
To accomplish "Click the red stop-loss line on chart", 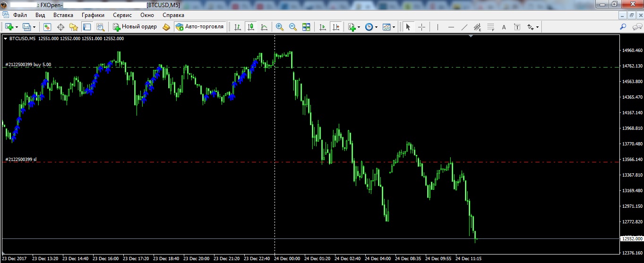I will tap(189, 162).
